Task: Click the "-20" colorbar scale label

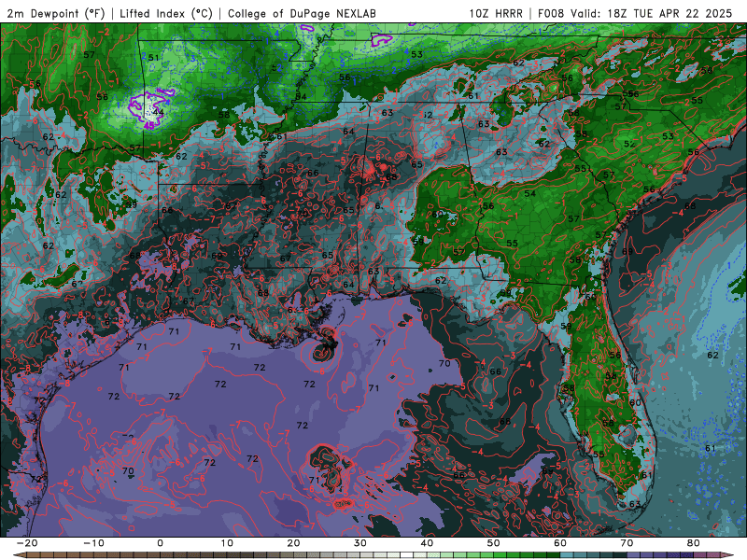Action: pyautogui.click(x=27, y=543)
